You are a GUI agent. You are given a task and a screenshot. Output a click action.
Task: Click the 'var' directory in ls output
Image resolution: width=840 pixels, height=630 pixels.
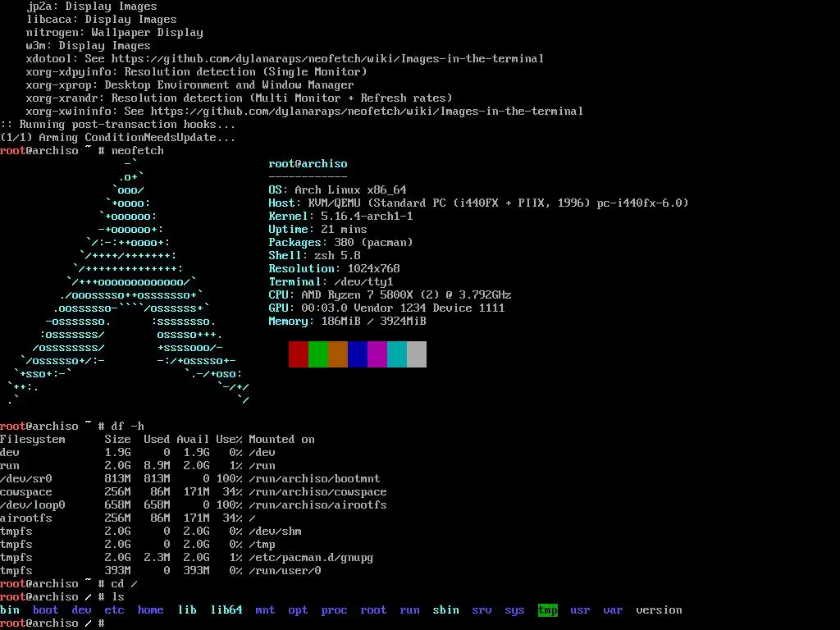click(x=614, y=610)
